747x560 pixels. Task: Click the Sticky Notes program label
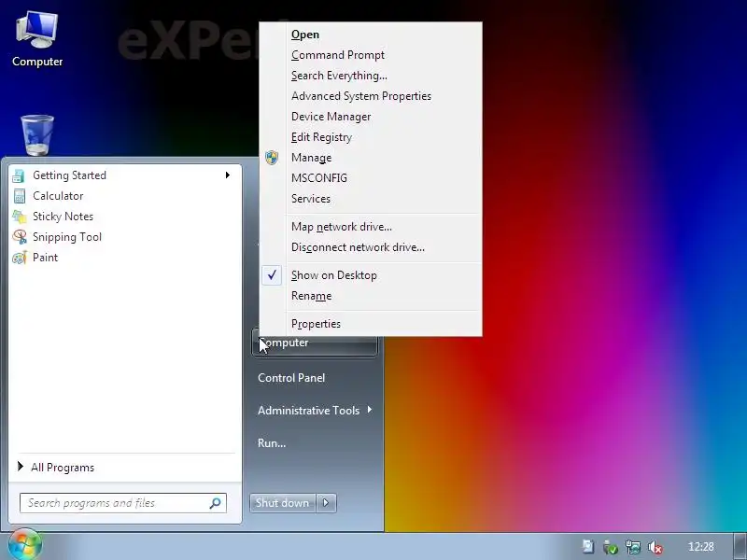coord(63,217)
